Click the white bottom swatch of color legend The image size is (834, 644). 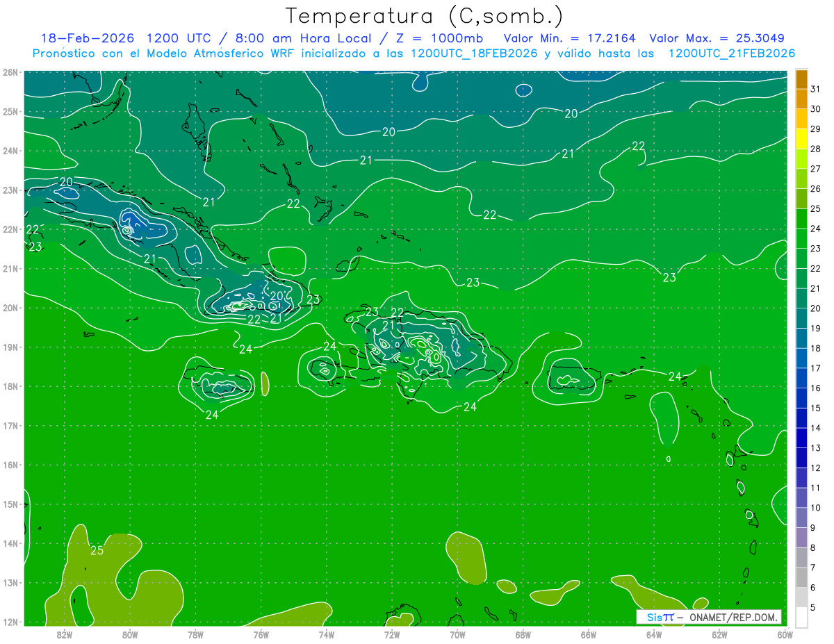(801, 617)
